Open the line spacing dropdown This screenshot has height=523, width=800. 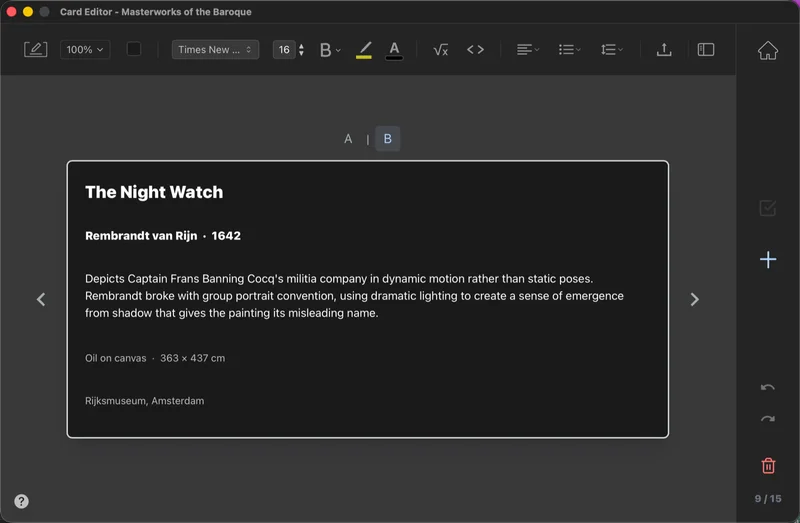[x=611, y=49]
